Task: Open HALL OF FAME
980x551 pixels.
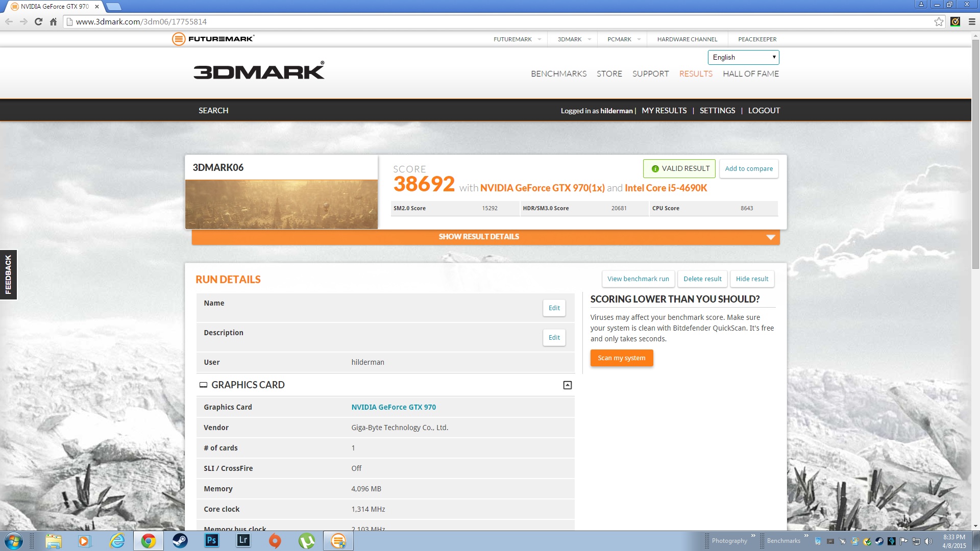Action: [x=751, y=74]
